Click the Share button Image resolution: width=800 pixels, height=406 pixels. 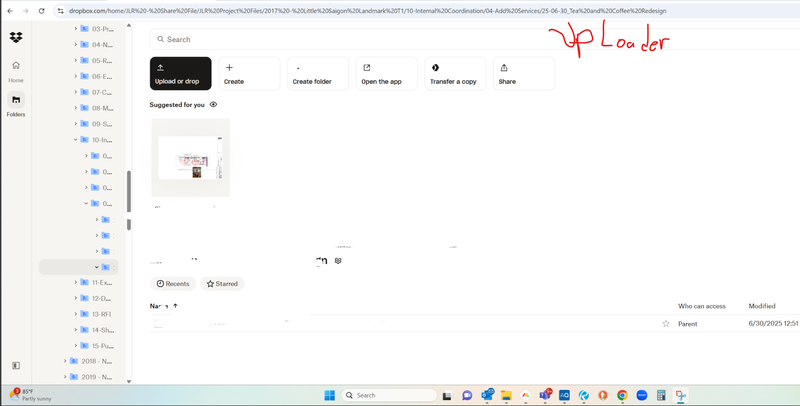[524, 73]
